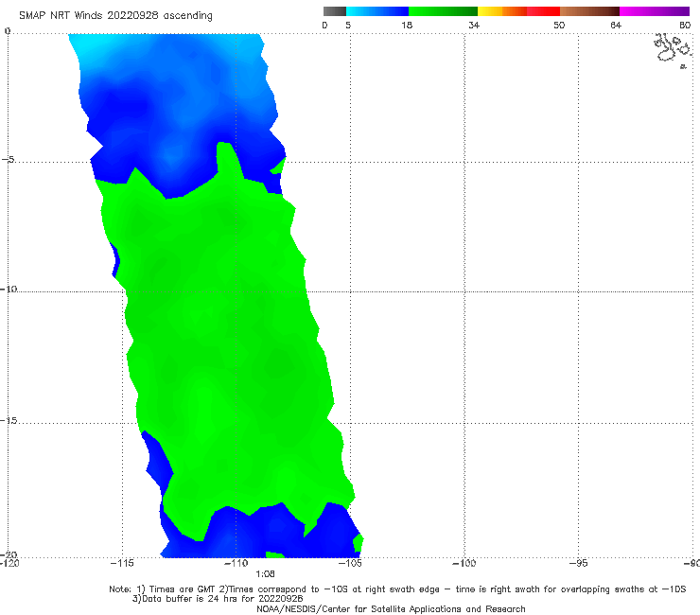Viewport: 700px width, 615px height.
Task: Click the longitude label '-100'
Action: click(464, 563)
